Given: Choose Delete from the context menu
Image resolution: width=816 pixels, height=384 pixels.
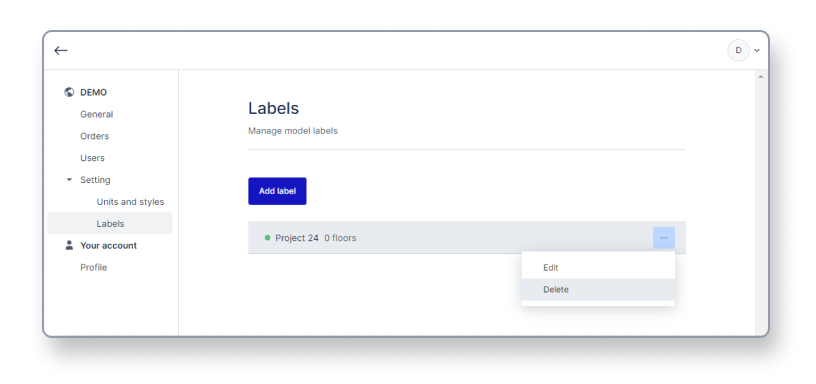Looking at the screenshot, I should coord(598,289).
